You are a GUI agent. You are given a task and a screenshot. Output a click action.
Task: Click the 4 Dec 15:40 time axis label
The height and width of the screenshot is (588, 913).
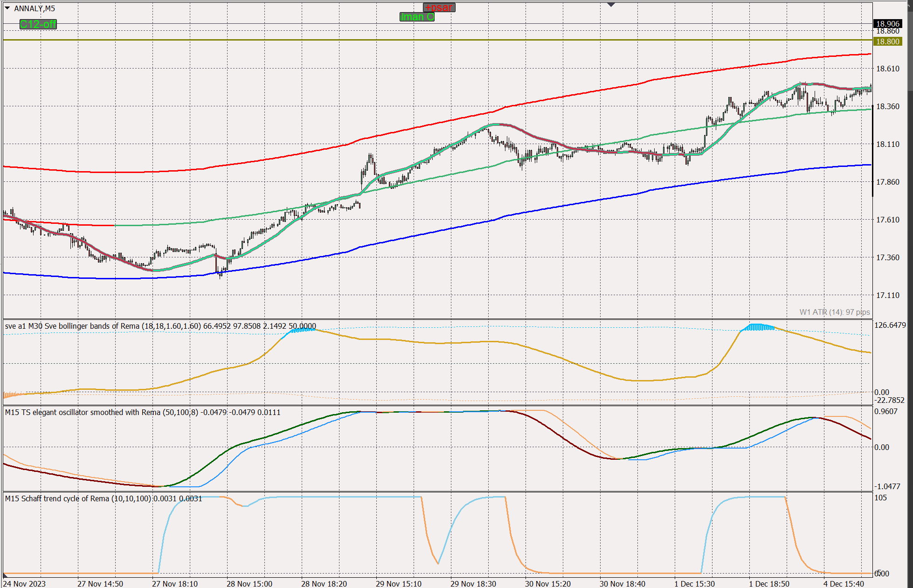843,584
